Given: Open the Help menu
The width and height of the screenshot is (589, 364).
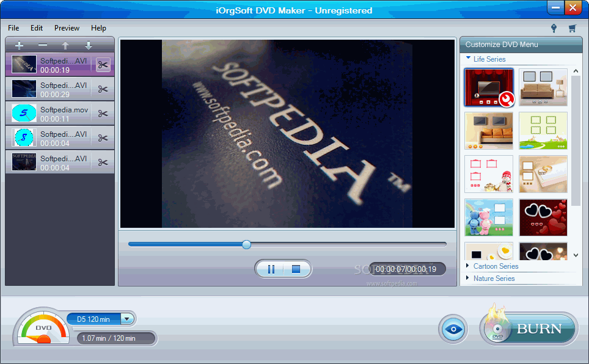Looking at the screenshot, I should pyautogui.click(x=98, y=28).
